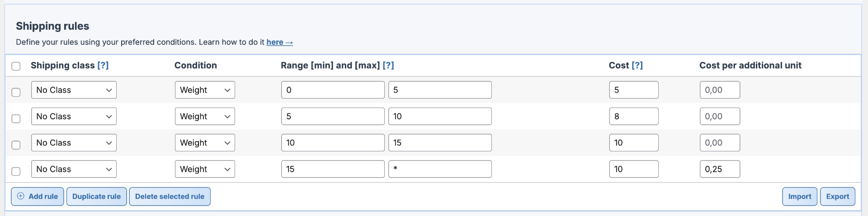Click the Add rule button
This screenshot has width=868, height=216.
pyautogui.click(x=38, y=197)
